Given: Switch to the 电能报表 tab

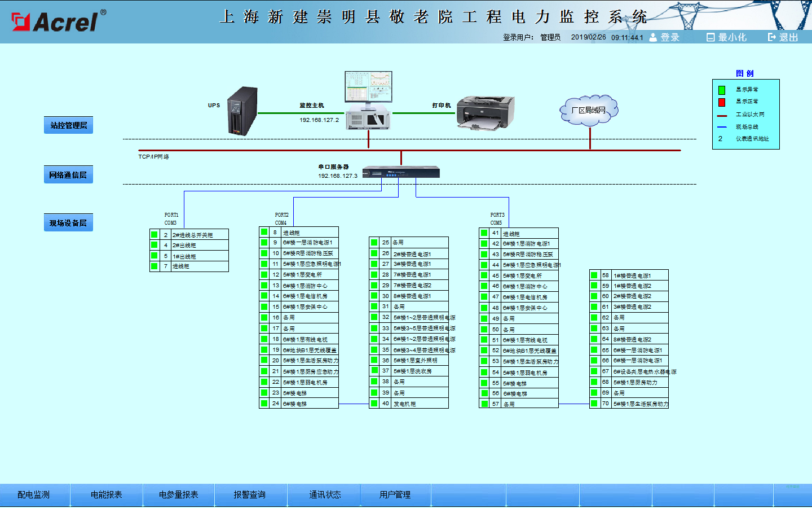Looking at the screenshot, I should tap(107, 494).
